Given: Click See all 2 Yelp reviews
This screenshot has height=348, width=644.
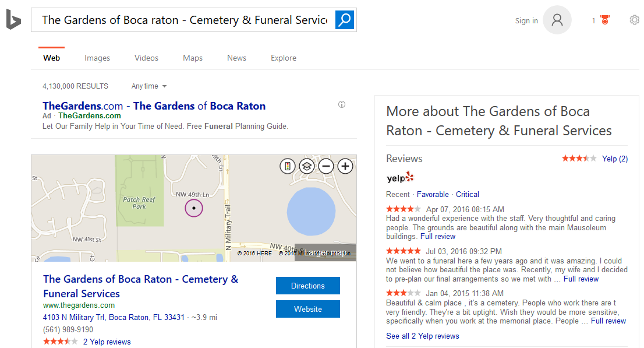Looking at the screenshot, I should [423, 336].
